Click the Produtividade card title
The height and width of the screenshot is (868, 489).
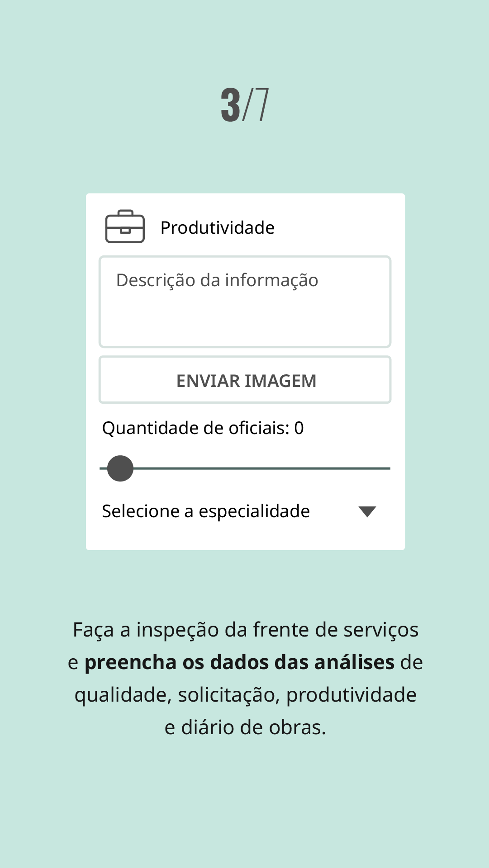click(217, 228)
